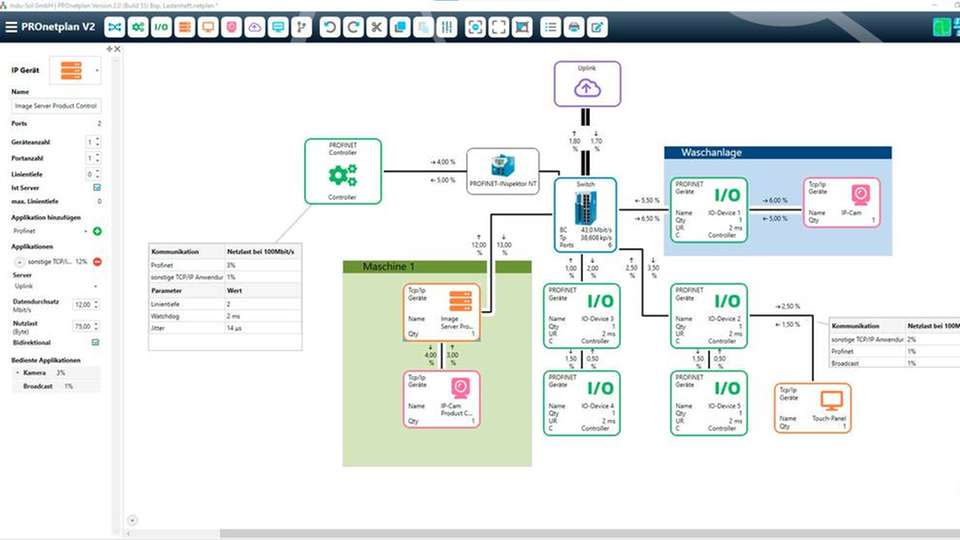Click the Datendurchsatz stepper
Image resolution: width=960 pixels, height=540 pixels.
click(97, 304)
